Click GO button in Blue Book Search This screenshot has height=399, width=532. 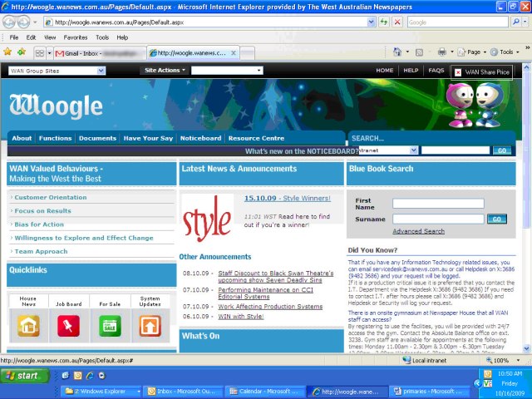pos(496,219)
